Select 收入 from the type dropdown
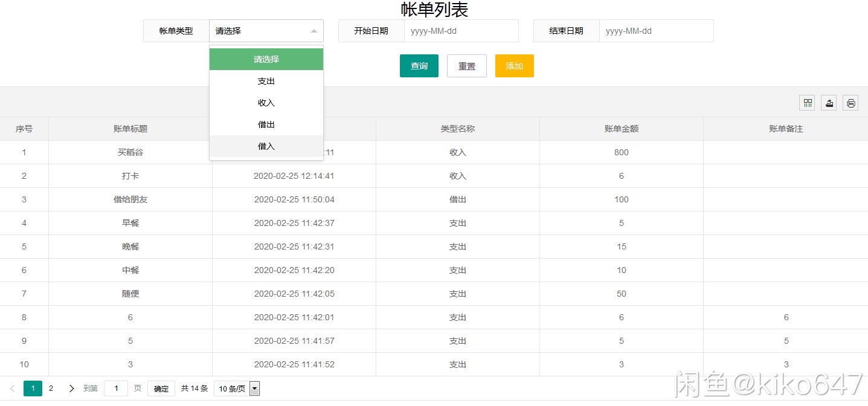 266,102
